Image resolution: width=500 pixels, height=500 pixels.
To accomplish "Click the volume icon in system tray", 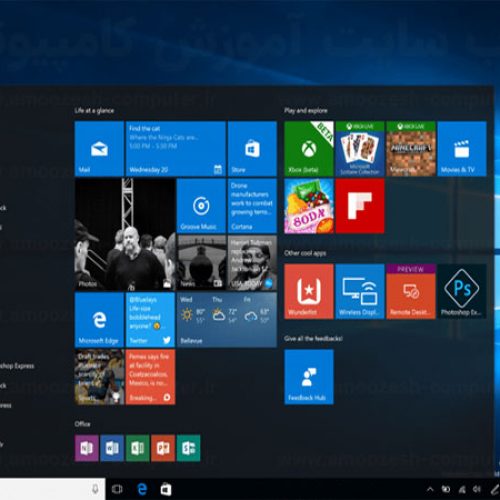I will 477,489.
